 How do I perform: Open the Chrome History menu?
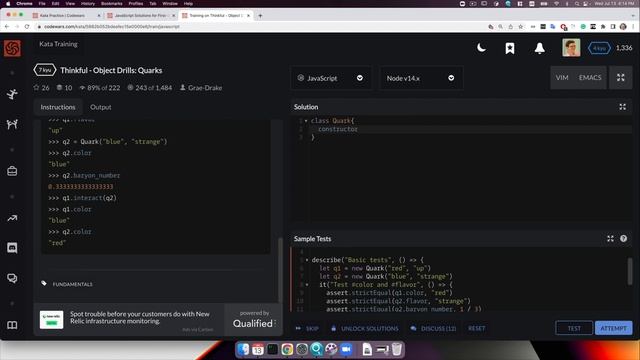[88, 3]
